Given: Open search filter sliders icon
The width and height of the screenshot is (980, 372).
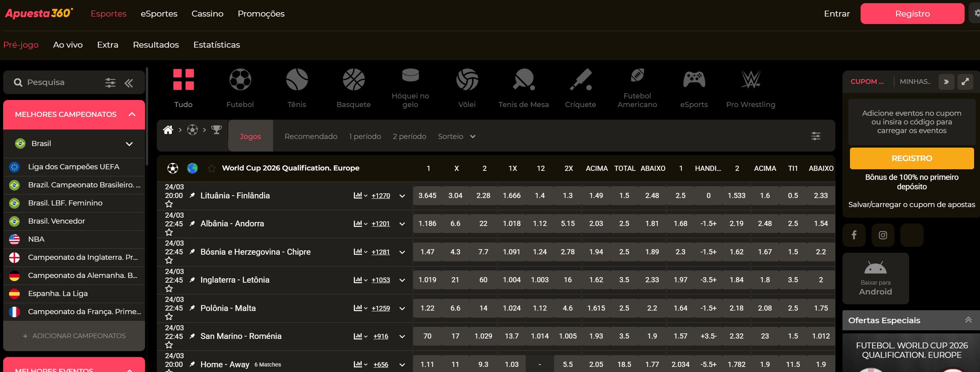Looking at the screenshot, I should tap(110, 83).
